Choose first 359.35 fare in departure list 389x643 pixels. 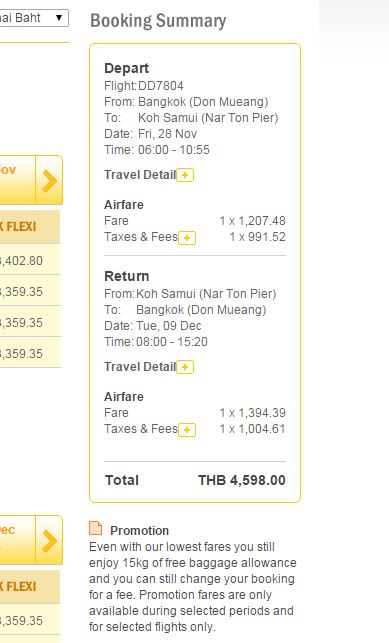click(x=30, y=291)
